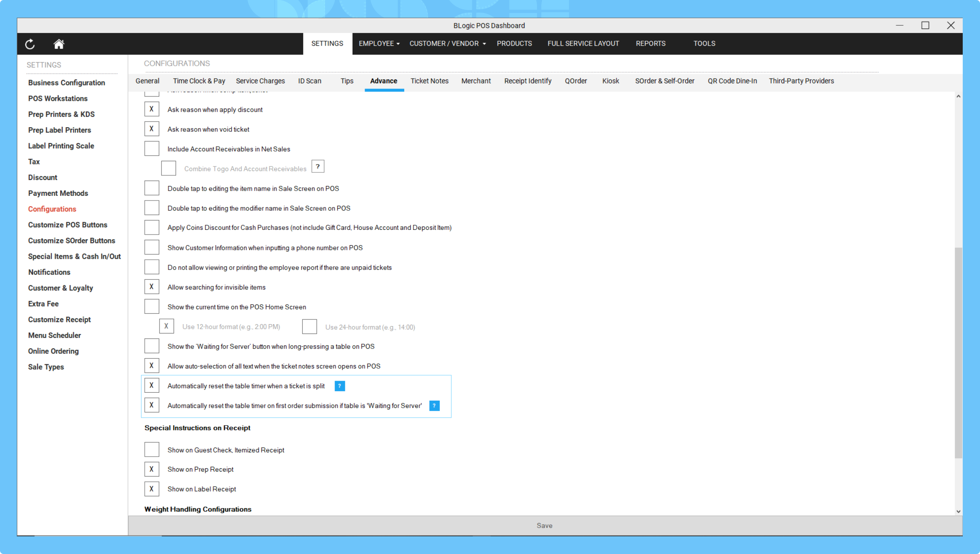Screen dimensions: 980x554
Task: Click the scroll down arrow
Action: tap(958, 511)
